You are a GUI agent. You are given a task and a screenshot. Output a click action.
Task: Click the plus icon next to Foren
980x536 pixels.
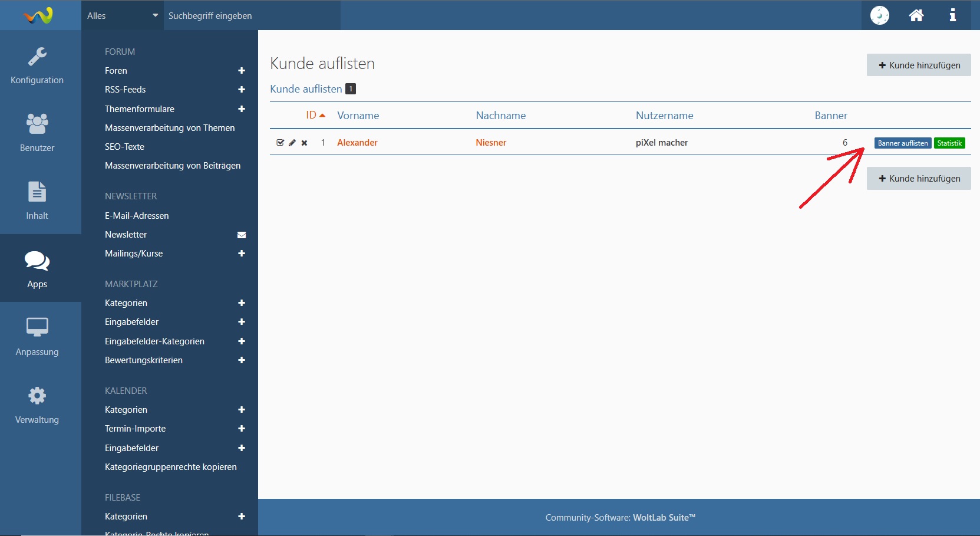coord(242,71)
